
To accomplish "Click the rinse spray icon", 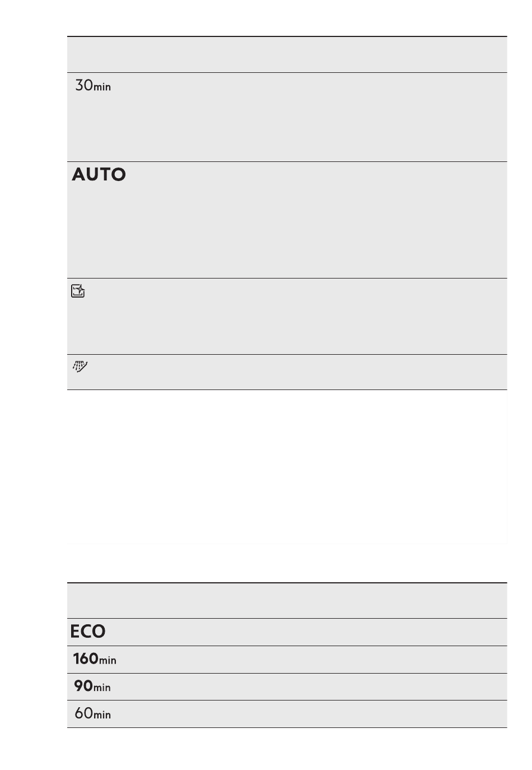I will pyautogui.click(x=80, y=367).
